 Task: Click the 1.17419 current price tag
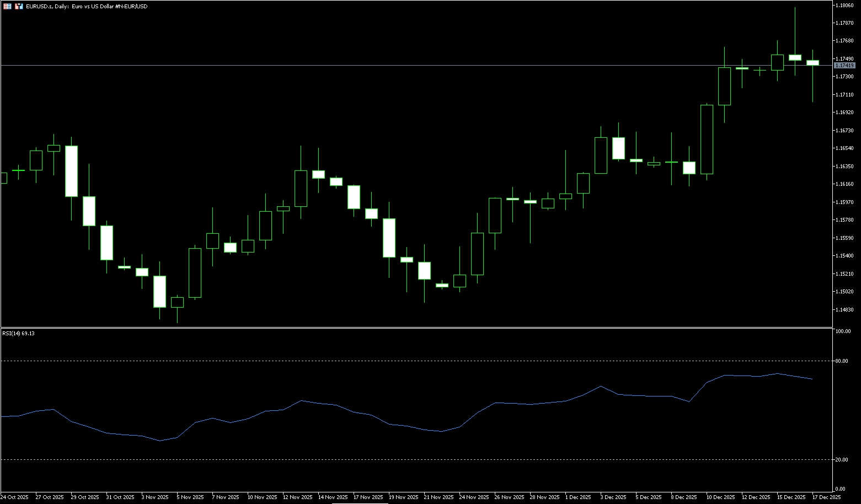(844, 66)
